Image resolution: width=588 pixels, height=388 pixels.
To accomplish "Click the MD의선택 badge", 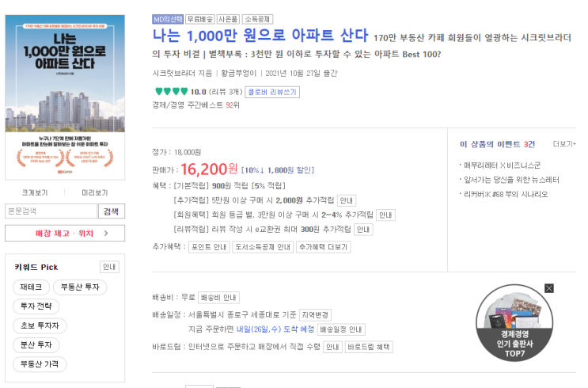I will tap(168, 19).
